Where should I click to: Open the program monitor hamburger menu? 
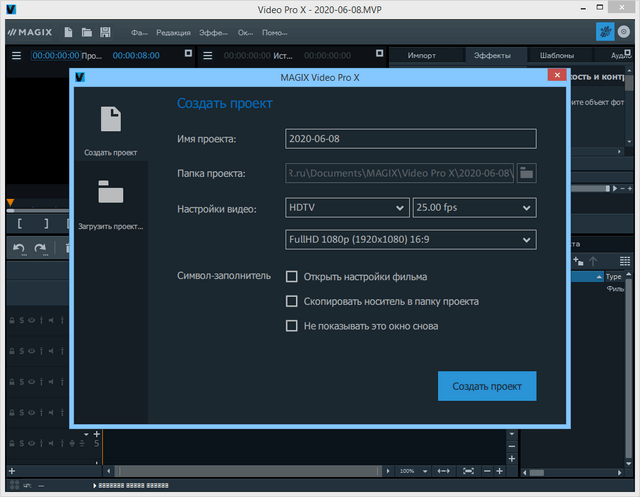pos(16,55)
